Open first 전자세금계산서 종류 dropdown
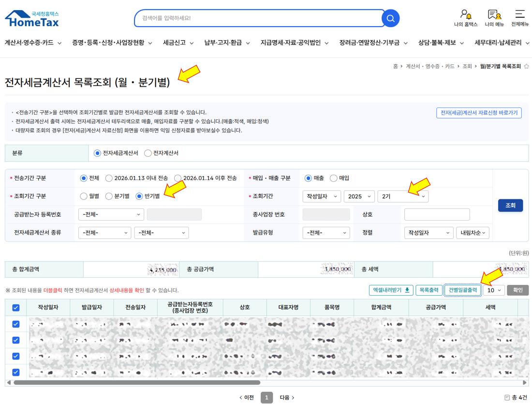 pyautogui.click(x=105, y=233)
